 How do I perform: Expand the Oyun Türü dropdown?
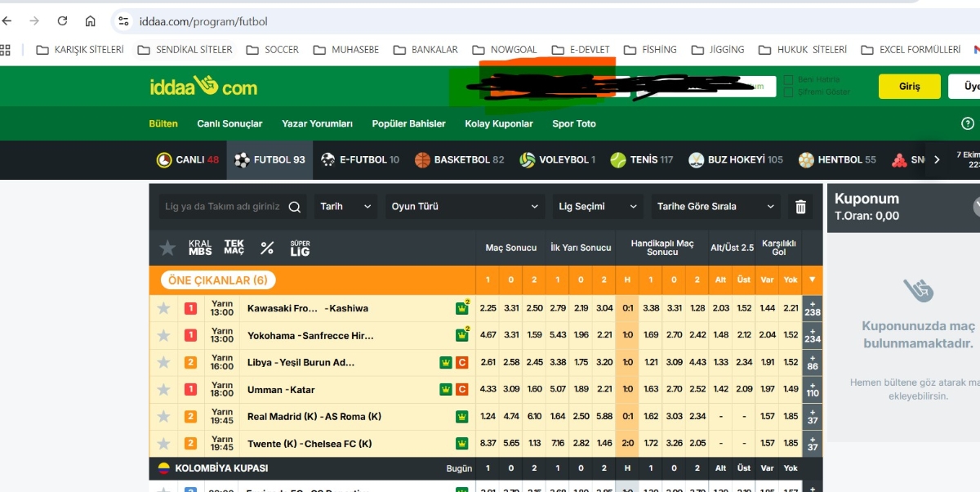click(x=464, y=207)
